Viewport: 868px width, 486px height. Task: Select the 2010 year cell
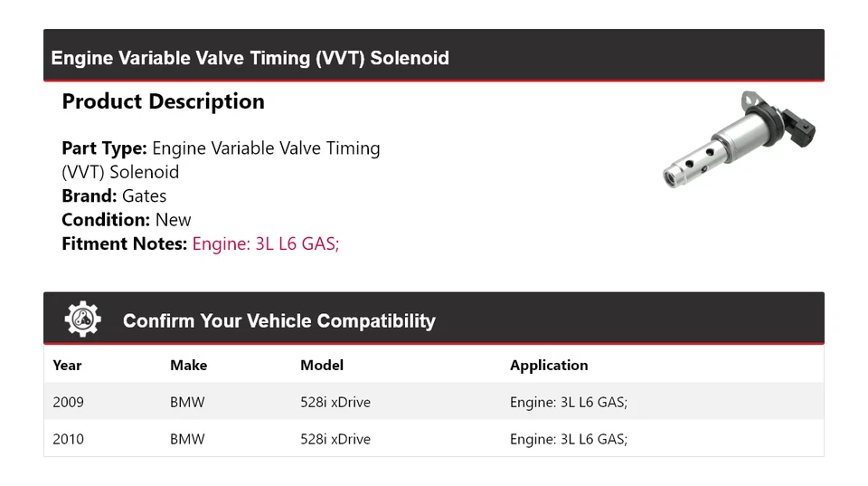pyautogui.click(x=68, y=439)
